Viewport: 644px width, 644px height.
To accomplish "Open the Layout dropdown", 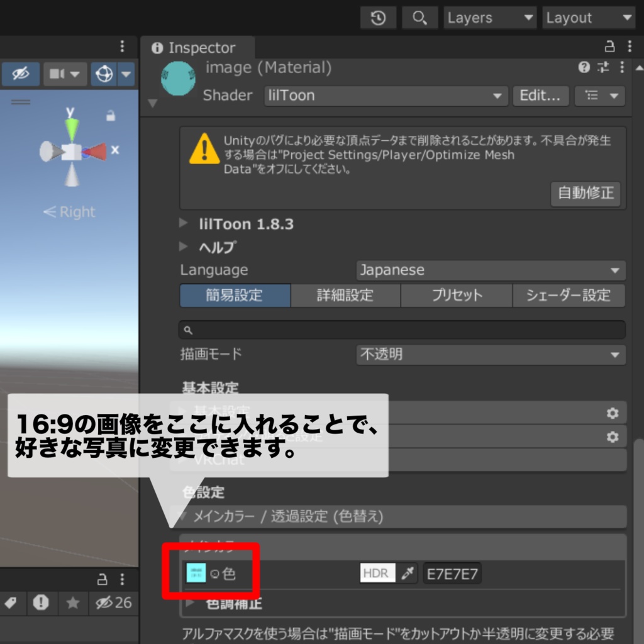I will pos(589,18).
